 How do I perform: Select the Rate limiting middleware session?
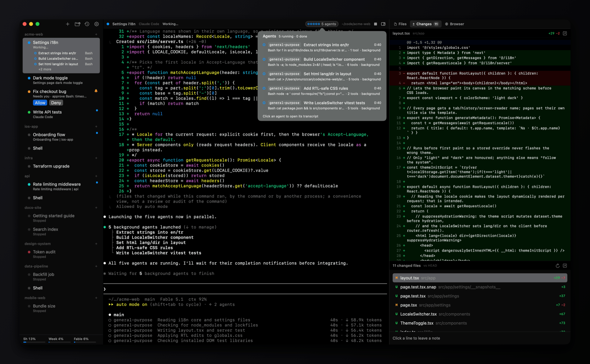click(61, 186)
